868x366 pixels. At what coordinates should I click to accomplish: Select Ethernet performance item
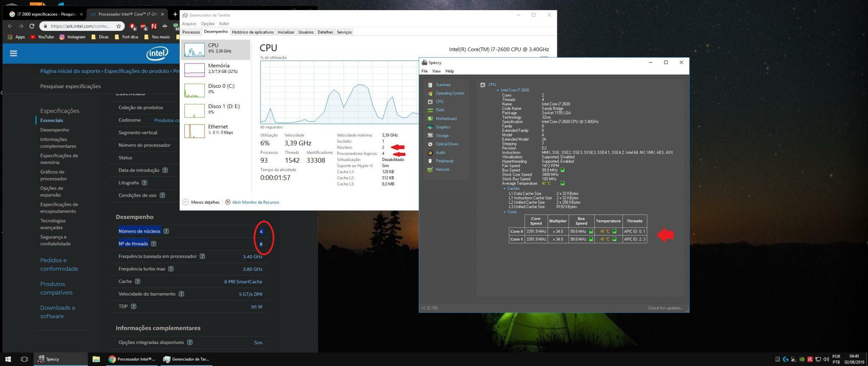[216, 130]
